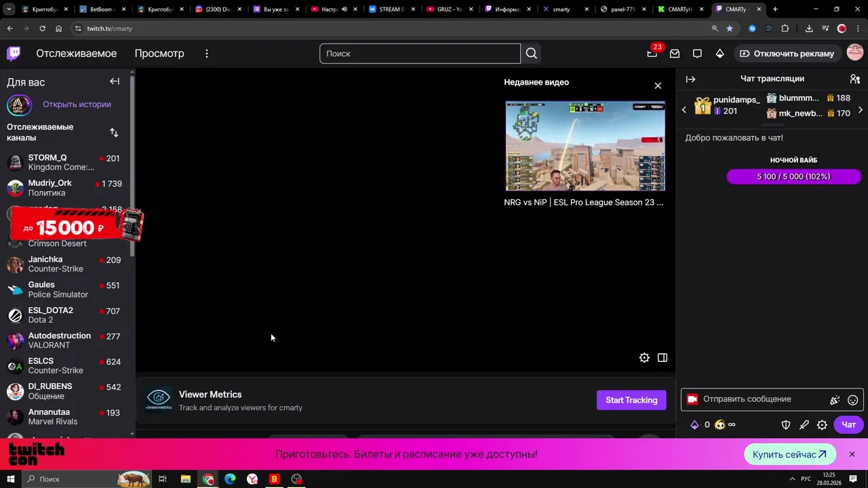Open the moderator shield icon

tap(786, 425)
